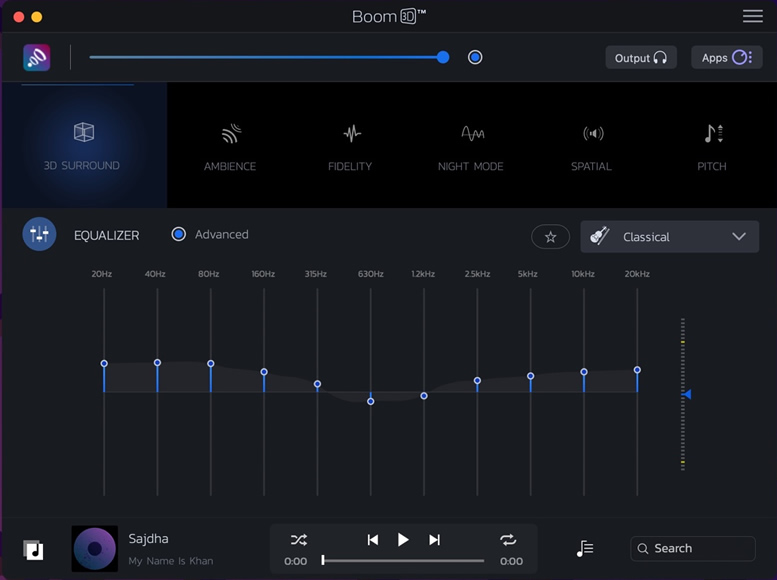Go to previous track
Viewport: 777px width, 580px height.
[373, 539]
